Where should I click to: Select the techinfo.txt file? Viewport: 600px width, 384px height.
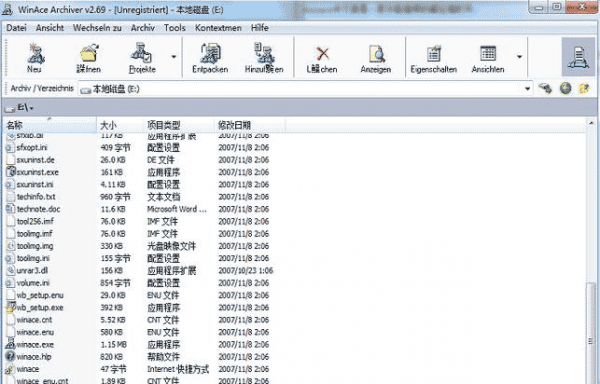[36, 197]
